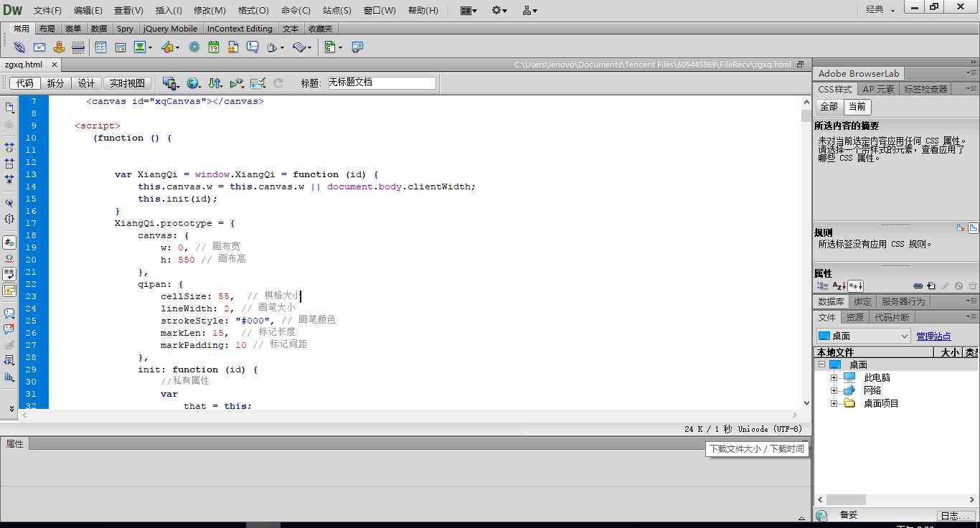Insert a Div tag from the toolbar
980x528 pixels.
click(121, 47)
